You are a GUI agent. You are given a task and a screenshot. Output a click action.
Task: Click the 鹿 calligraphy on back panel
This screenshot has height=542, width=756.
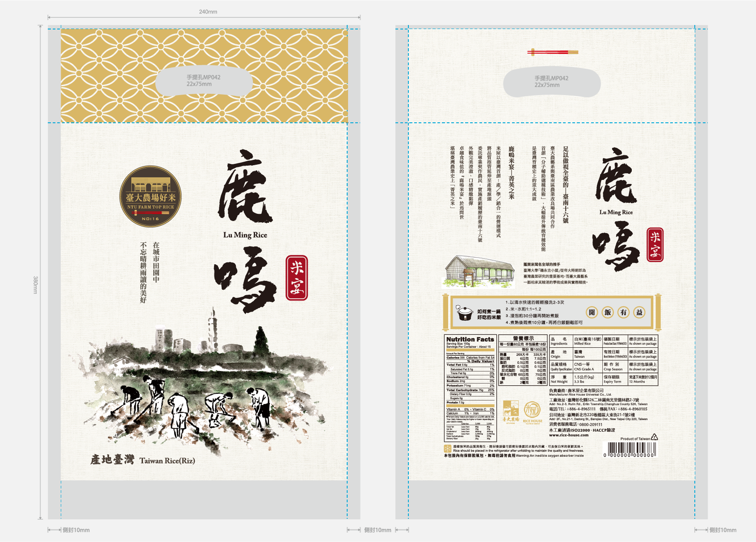(616, 175)
